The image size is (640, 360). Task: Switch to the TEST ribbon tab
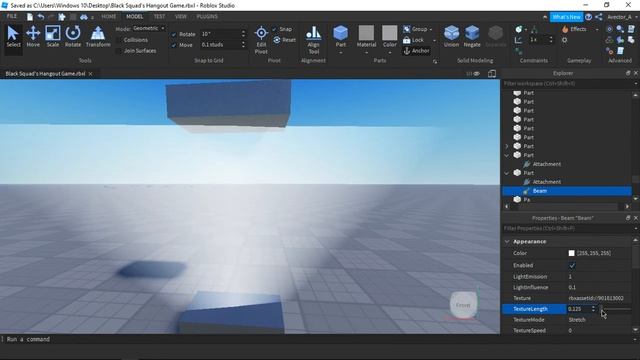159,17
